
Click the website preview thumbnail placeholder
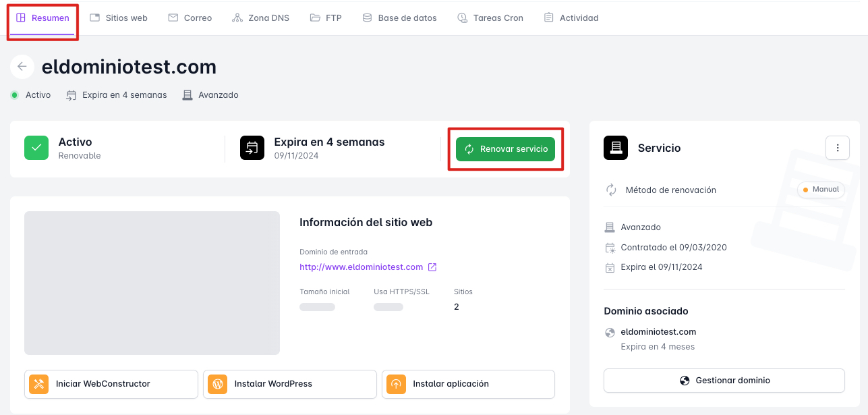click(152, 283)
